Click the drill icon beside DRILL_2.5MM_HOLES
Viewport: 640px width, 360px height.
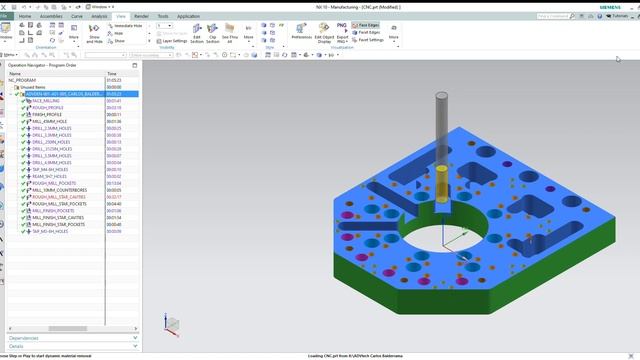29,128
